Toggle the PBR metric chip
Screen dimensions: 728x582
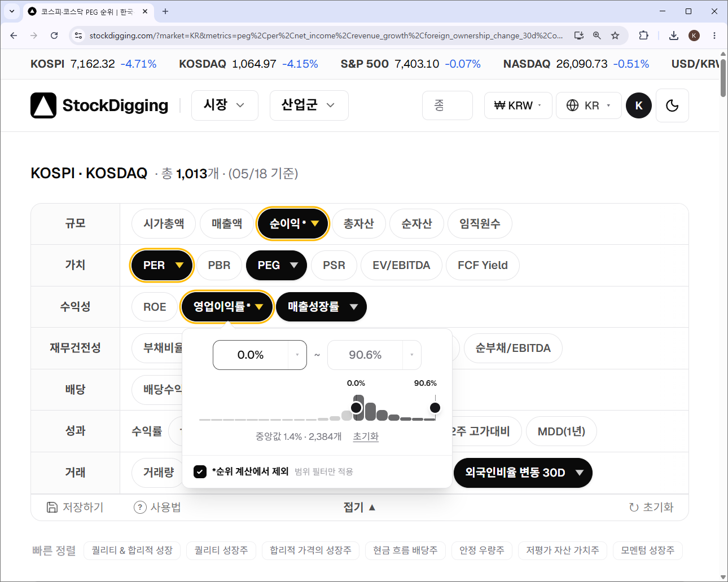point(219,265)
